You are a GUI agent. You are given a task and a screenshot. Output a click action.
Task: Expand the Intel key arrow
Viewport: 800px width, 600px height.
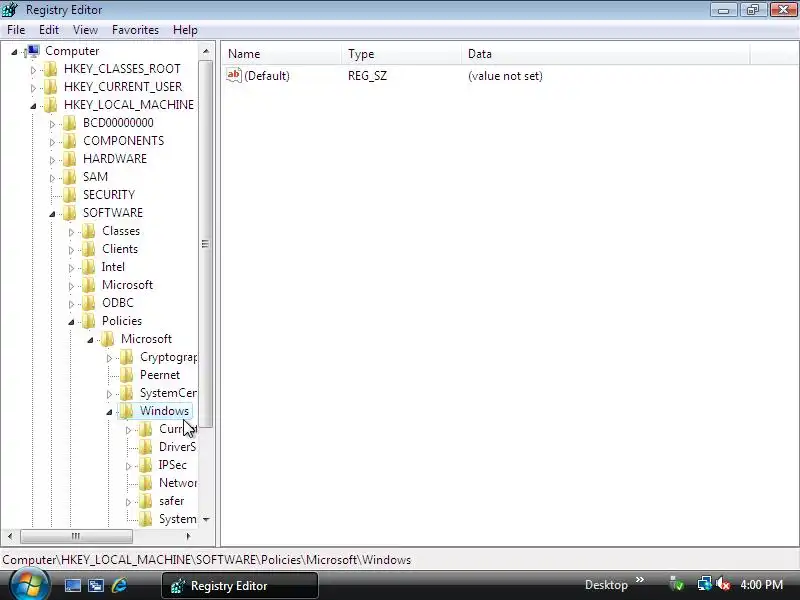tap(71, 268)
